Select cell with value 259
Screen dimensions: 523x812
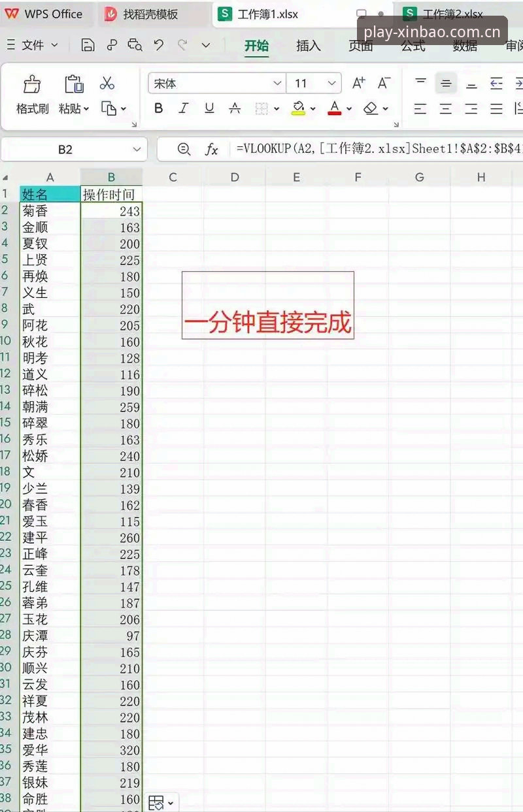[111, 406]
